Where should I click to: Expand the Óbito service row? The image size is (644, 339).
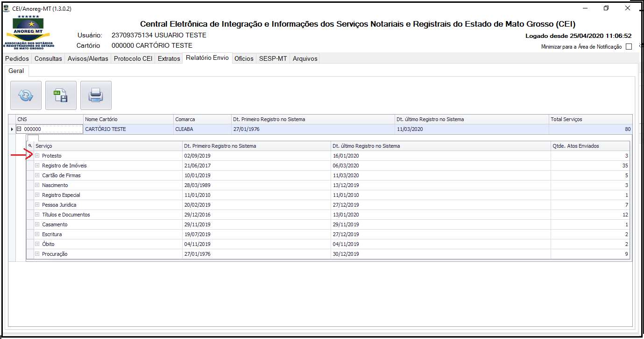[37, 244]
